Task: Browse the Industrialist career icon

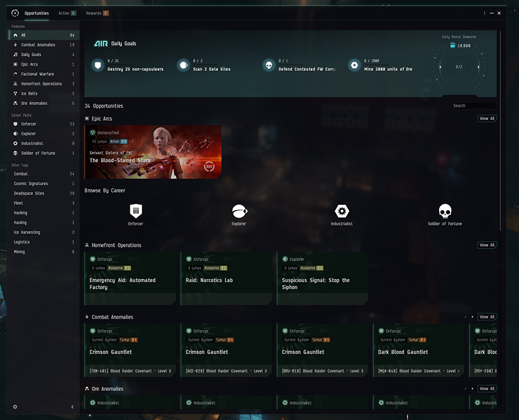Action: point(342,211)
